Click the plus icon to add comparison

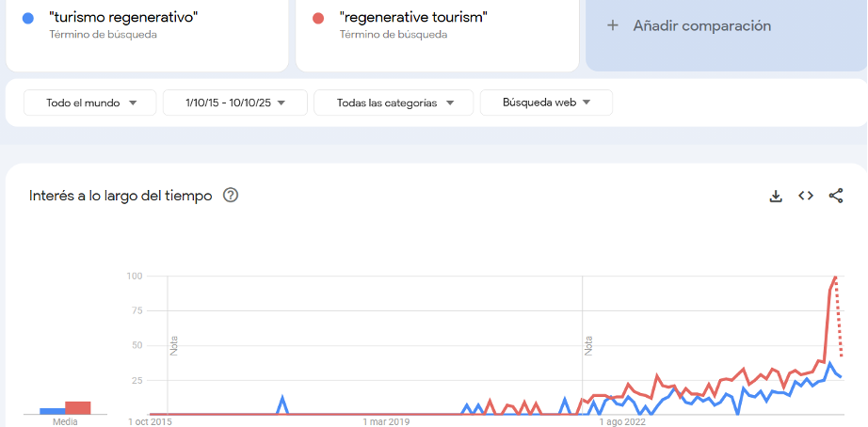[x=613, y=25]
